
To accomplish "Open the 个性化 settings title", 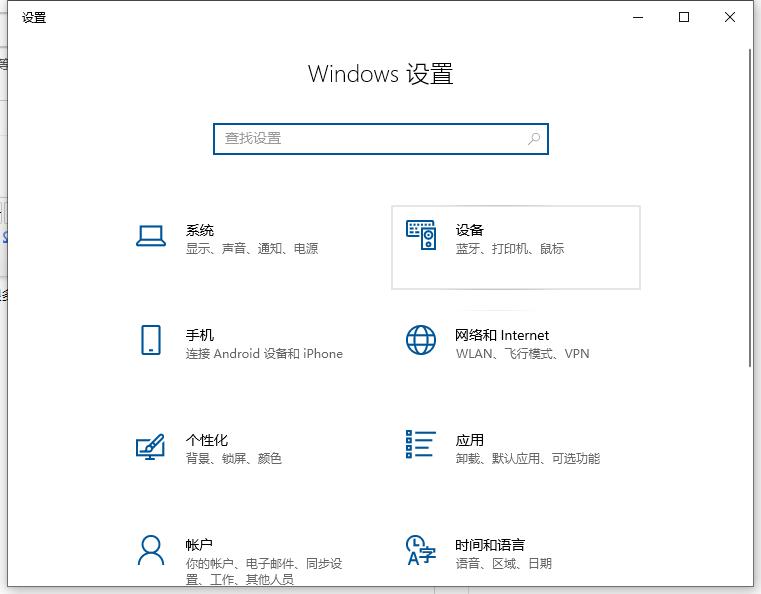I will [x=207, y=440].
